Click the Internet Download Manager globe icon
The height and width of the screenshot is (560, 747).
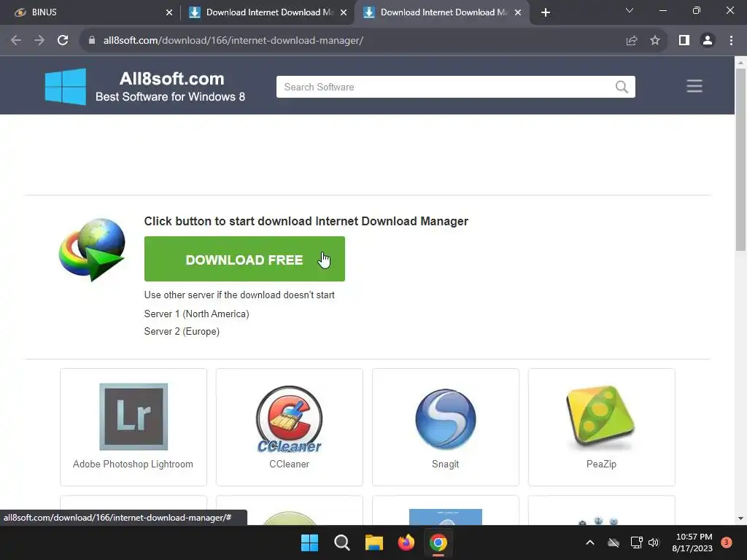point(92,249)
